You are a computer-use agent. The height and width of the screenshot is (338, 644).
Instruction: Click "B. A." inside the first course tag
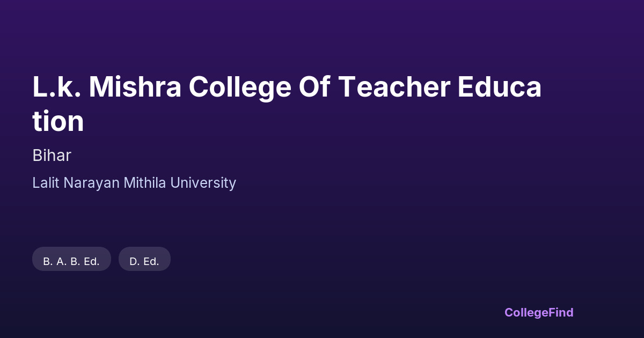pos(55,262)
